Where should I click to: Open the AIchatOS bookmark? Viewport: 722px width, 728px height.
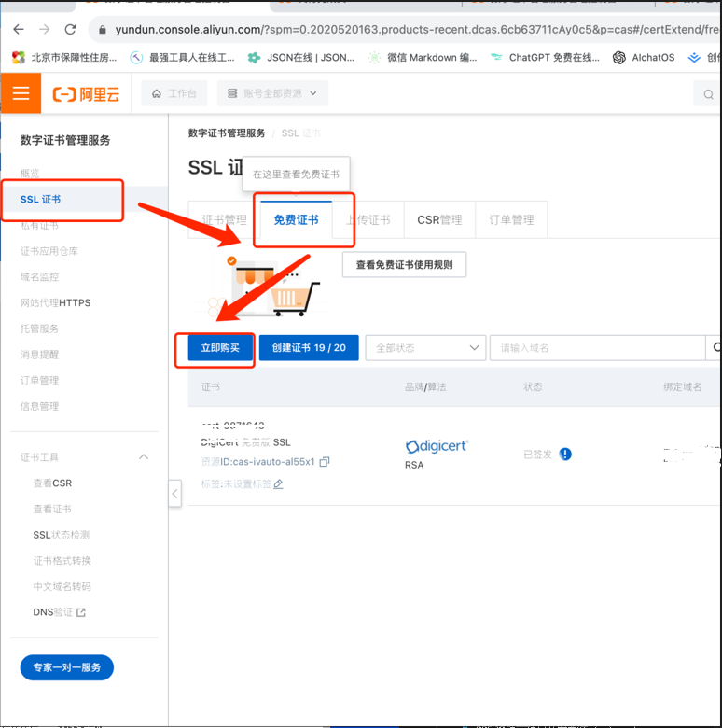click(644, 58)
